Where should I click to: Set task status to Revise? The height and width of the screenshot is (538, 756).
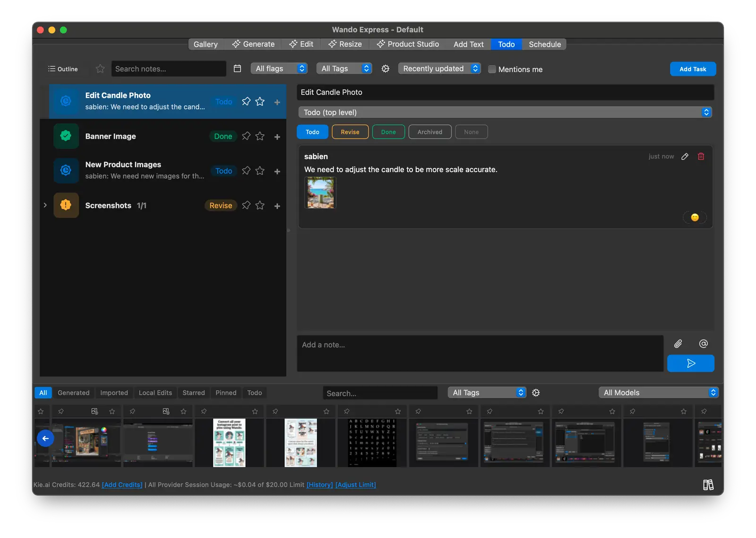coord(350,132)
